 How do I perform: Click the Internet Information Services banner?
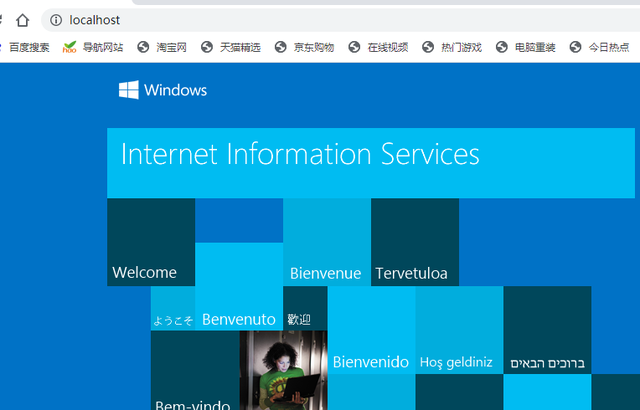pyautogui.click(x=371, y=163)
